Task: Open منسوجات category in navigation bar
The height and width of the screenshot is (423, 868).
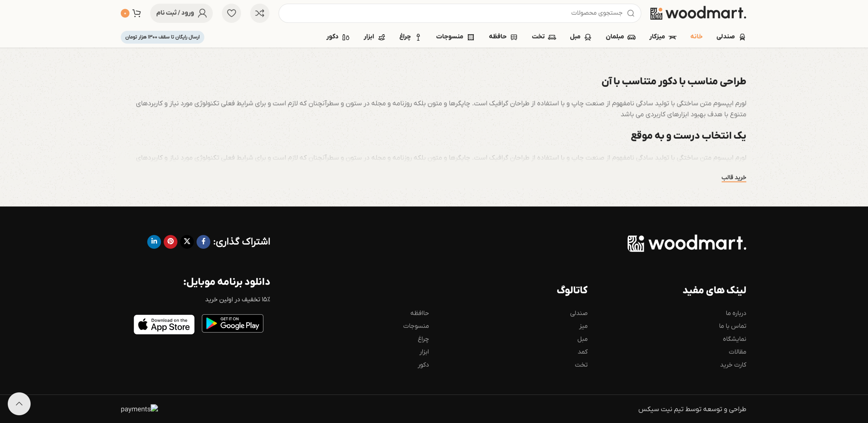Action: [455, 37]
